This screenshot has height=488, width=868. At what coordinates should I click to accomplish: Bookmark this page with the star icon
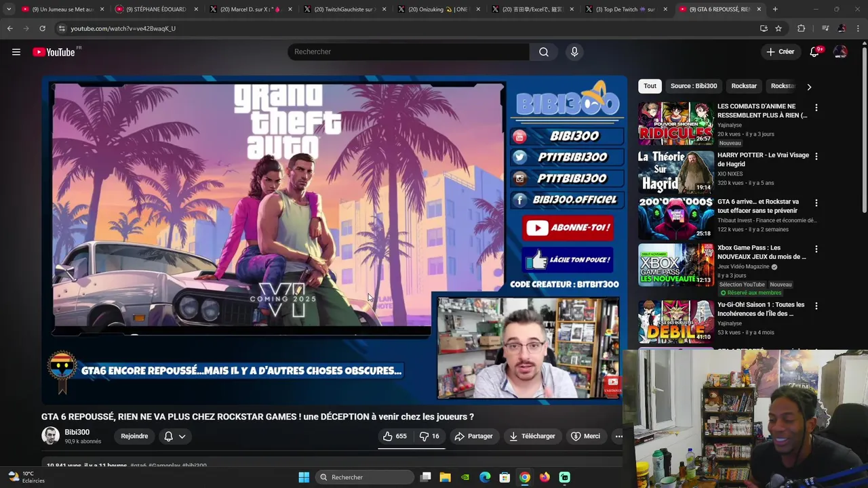pyautogui.click(x=778, y=28)
